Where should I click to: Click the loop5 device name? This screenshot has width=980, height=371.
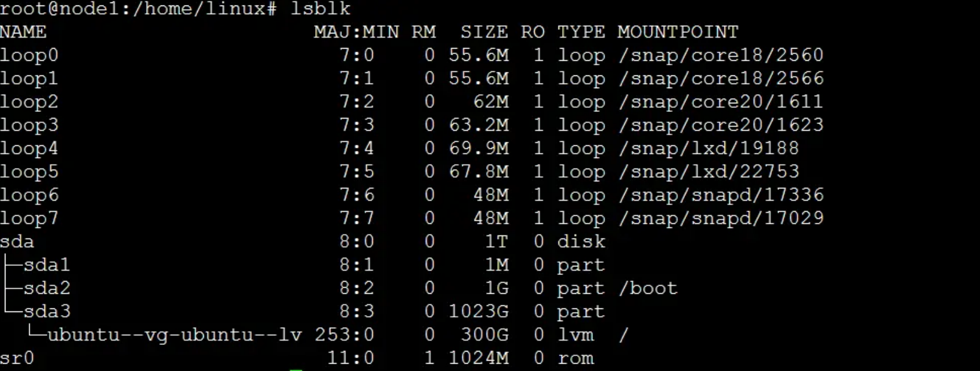tap(29, 172)
